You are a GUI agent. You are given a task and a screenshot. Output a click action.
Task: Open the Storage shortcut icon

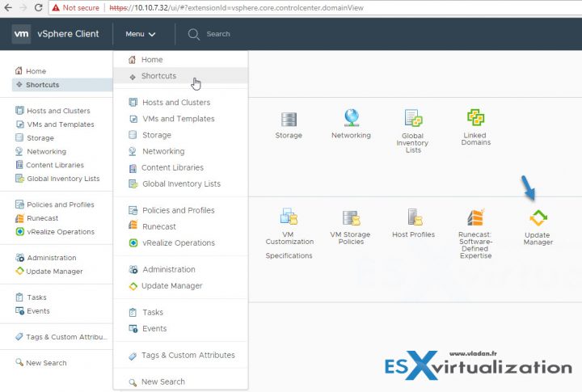point(289,118)
